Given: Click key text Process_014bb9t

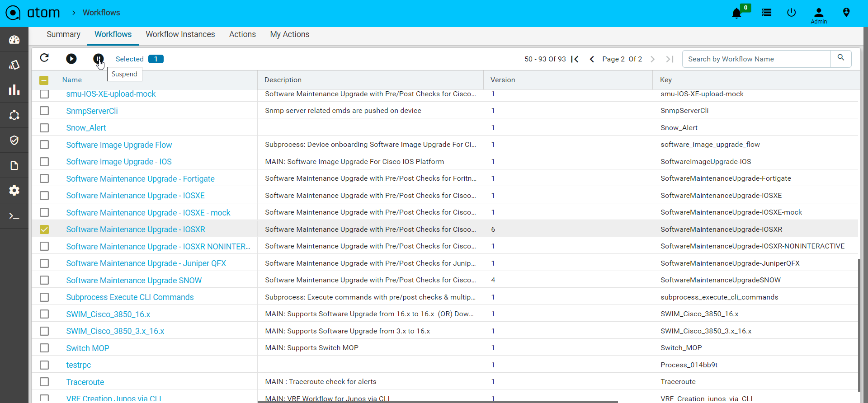Looking at the screenshot, I should pyautogui.click(x=689, y=365).
